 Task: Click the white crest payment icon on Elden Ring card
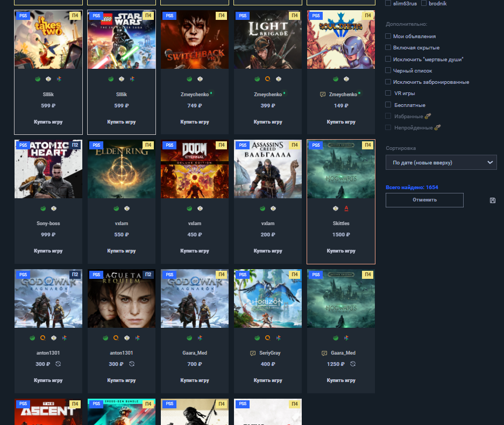point(127,208)
